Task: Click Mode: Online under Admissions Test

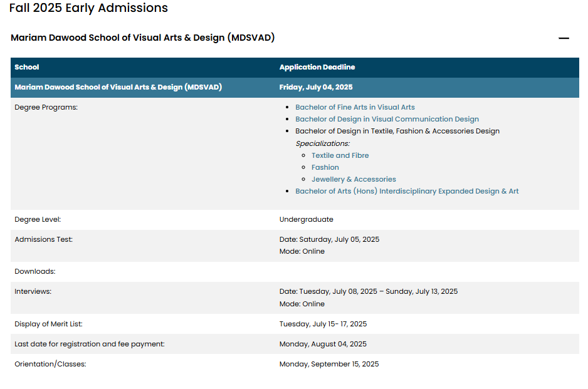Action: pyautogui.click(x=302, y=251)
